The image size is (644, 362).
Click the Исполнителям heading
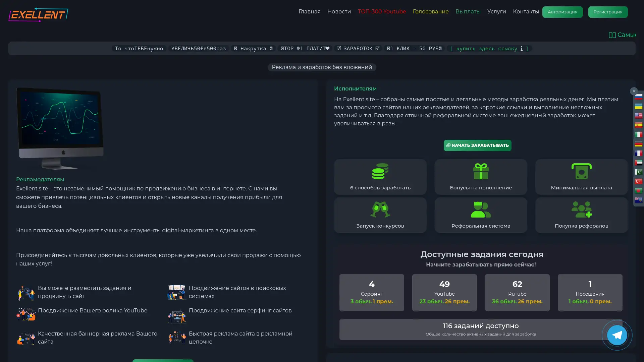pyautogui.click(x=355, y=89)
